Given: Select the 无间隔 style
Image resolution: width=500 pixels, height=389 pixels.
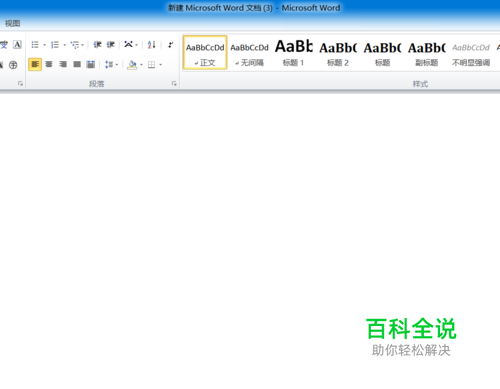Looking at the screenshot, I should [x=249, y=52].
